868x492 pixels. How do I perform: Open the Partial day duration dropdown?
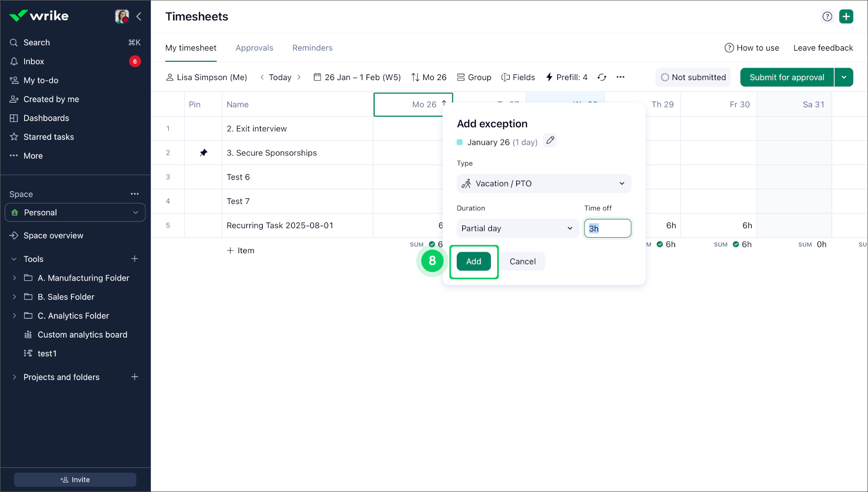[x=517, y=228]
